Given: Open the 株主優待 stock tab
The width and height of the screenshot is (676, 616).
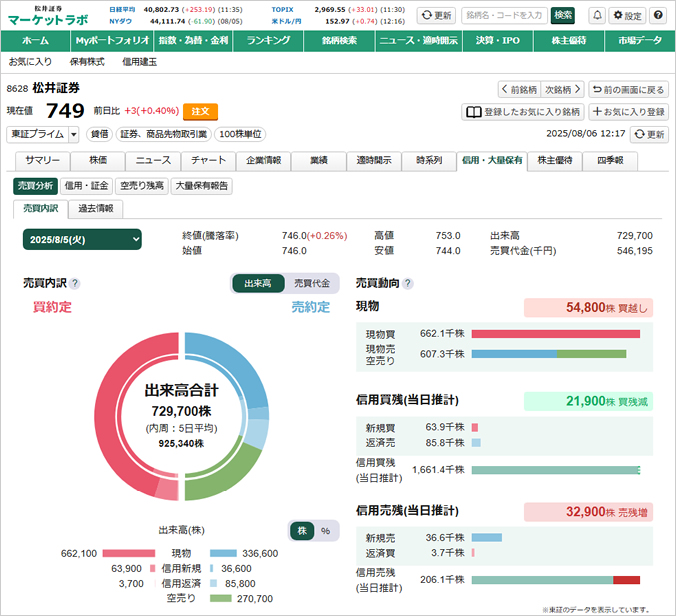Looking at the screenshot, I should point(555,161).
